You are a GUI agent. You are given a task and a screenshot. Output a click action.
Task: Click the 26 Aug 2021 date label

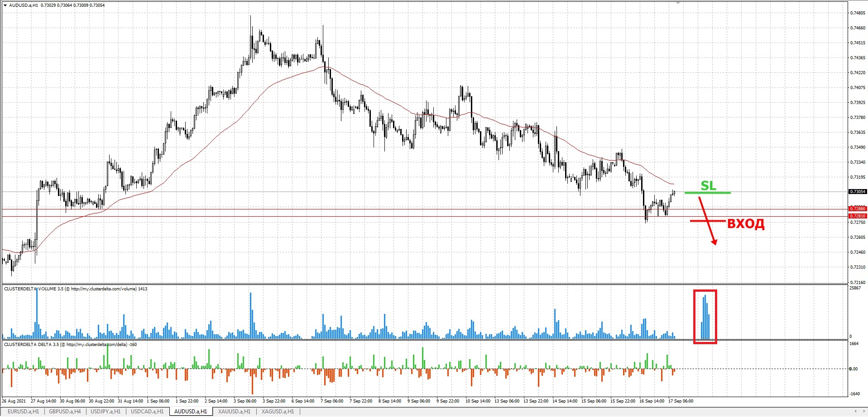14,401
